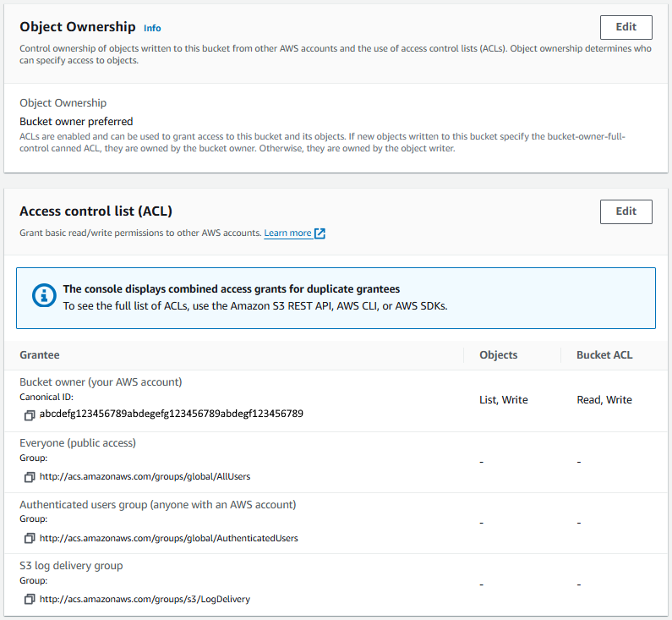Click the Grantee column header
672x620 pixels.
tap(40, 355)
